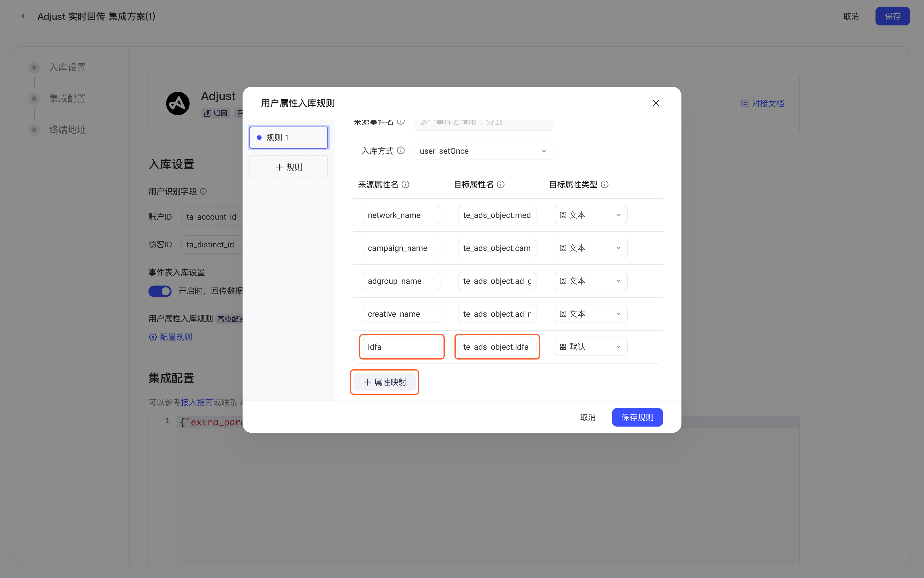The width and height of the screenshot is (924, 578).
Task: Click the Adjust logo icon
Action: point(178,103)
